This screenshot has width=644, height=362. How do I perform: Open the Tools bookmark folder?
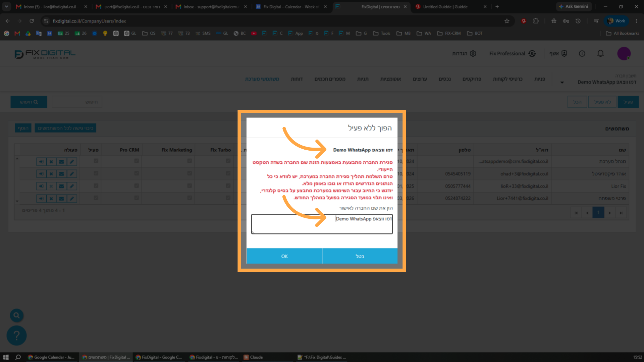click(x=382, y=34)
